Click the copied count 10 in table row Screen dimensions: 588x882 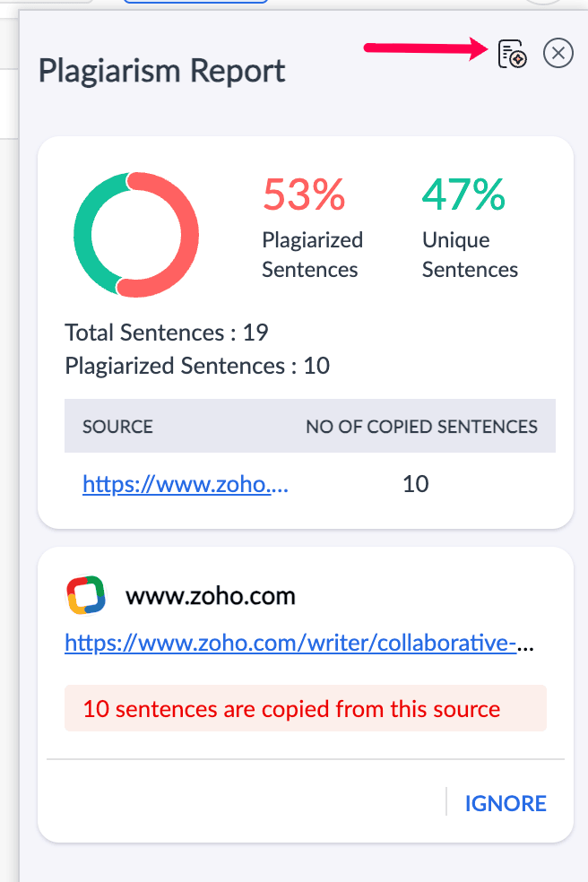(416, 484)
